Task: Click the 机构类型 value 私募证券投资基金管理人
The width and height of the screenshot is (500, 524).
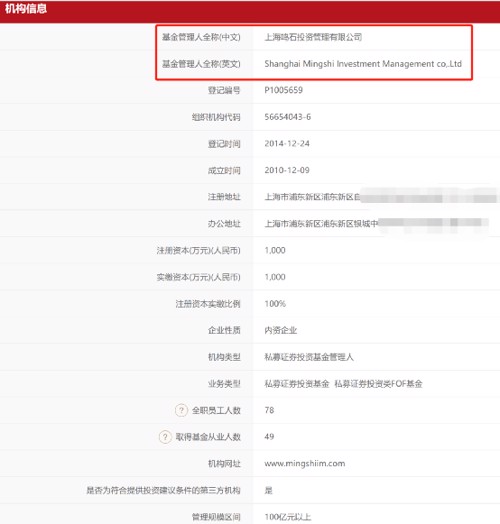Action: [x=309, y=357]
